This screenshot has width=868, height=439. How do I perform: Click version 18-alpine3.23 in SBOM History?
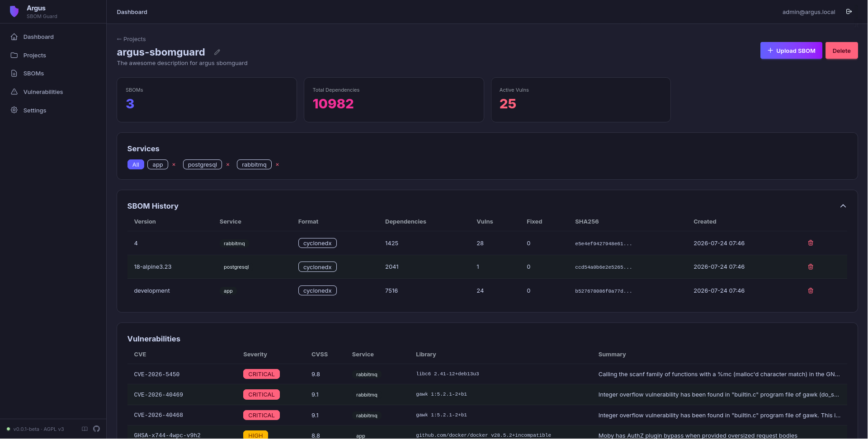[153, 267]
